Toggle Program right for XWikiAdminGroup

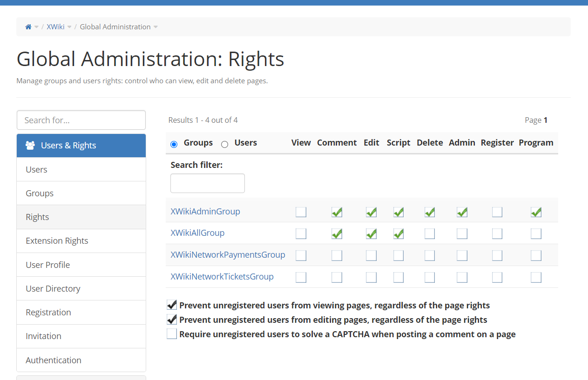point(536,212)
